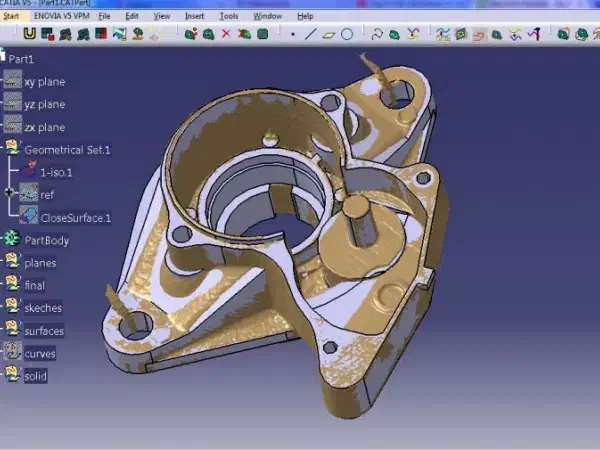Viewport: 600px width, 450px height.
Task: Open the Tools menu
Action: click(x=229, y=16)
